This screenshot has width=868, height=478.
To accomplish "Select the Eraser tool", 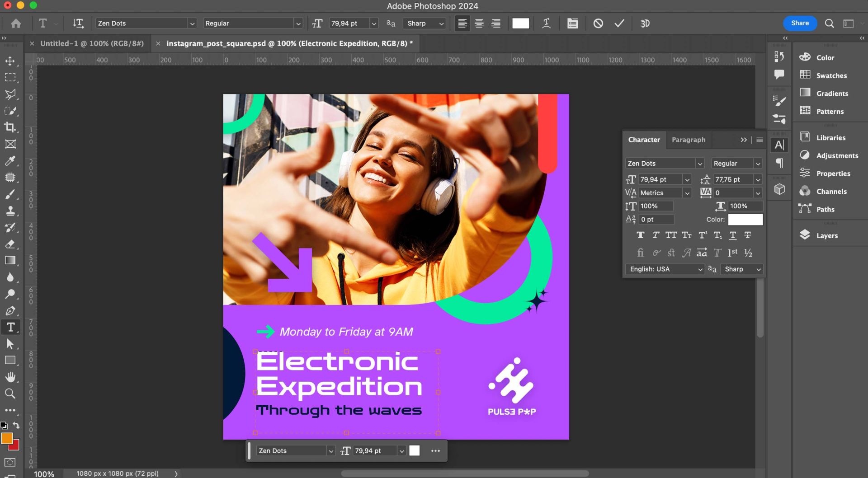I will [10, 244].
